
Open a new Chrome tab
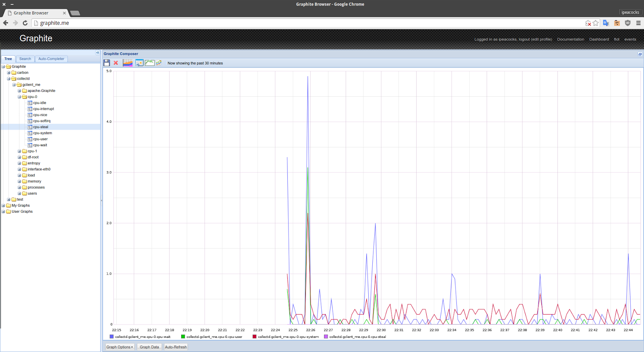click(x=75, y=13)
